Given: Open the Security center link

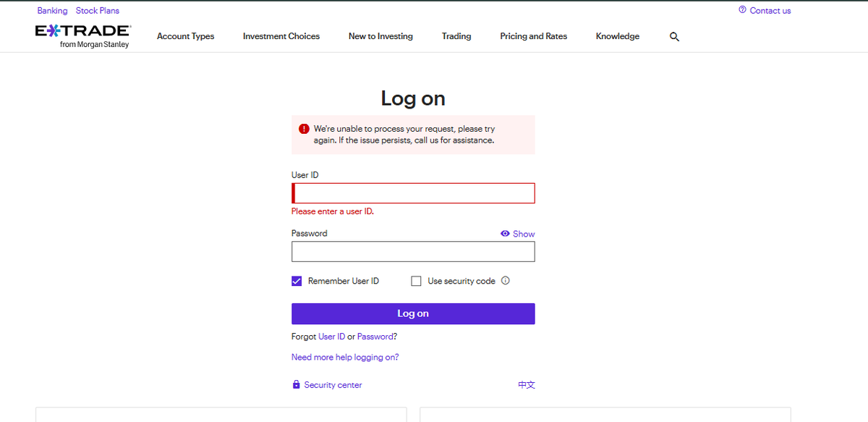Looking at the screenshot, I should 333,385.
